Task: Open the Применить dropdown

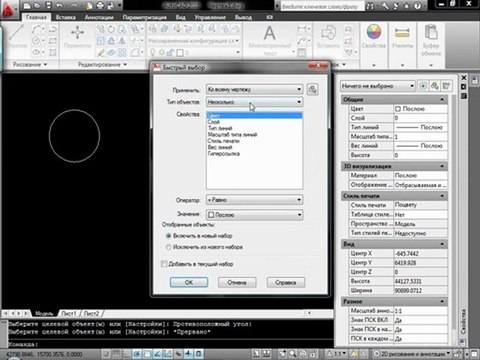Action: point(254,89)
